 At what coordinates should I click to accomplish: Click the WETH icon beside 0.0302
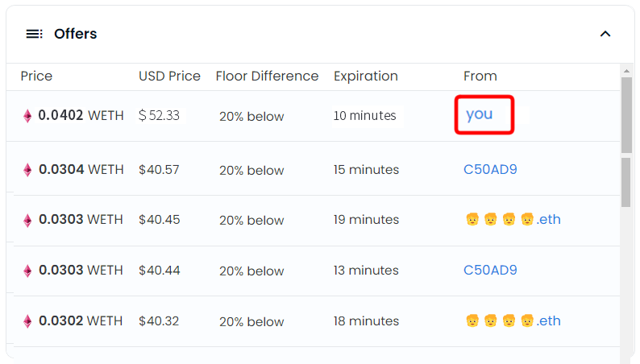pos(27,321)
